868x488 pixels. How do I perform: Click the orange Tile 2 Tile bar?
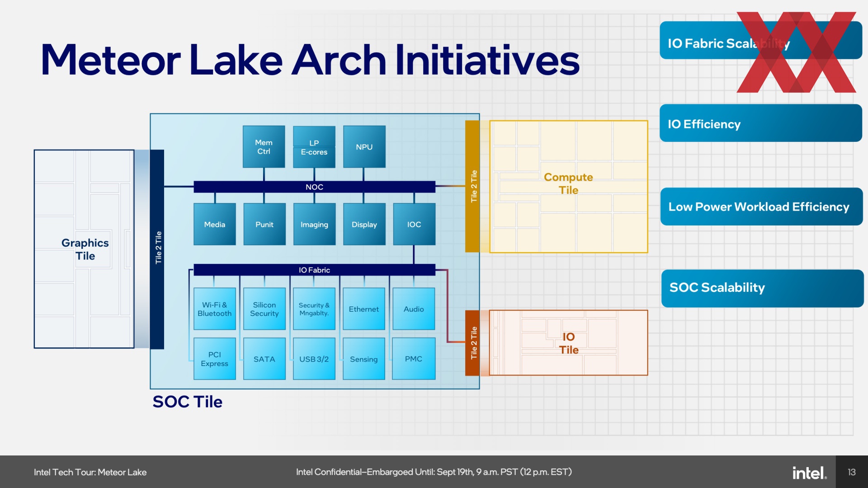pyautogui.click(x=472, y=343)
